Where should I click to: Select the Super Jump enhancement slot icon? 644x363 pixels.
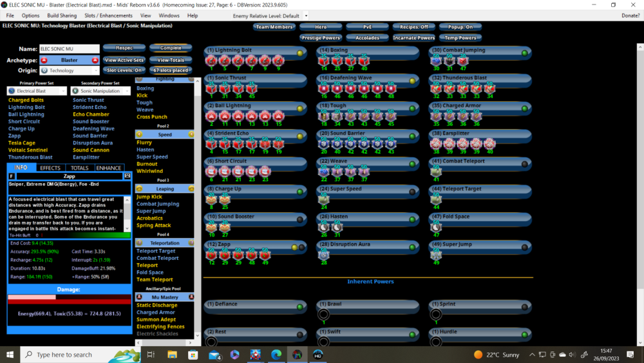point(436,255)
